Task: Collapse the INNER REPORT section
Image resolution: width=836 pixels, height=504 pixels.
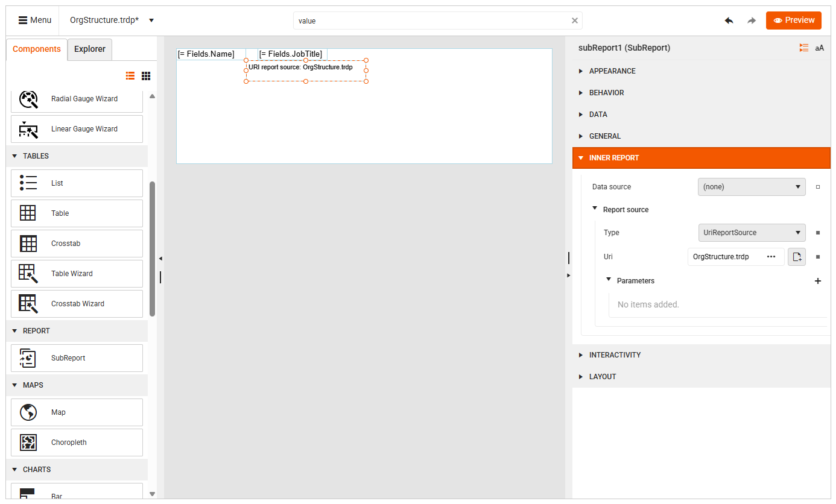Action: 701,158
